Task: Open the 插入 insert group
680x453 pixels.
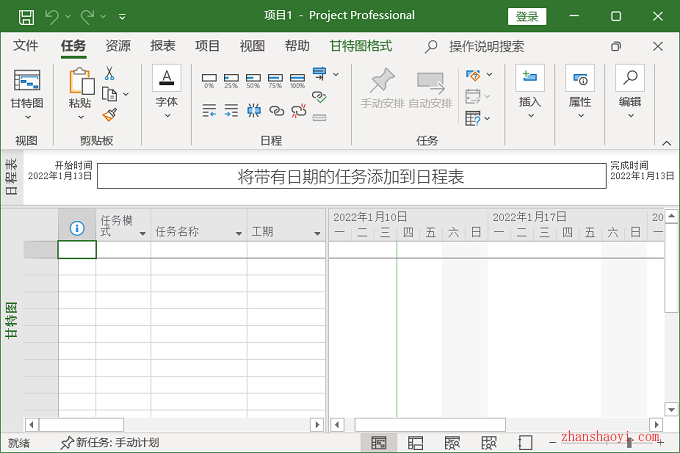Action: (530, 91)
